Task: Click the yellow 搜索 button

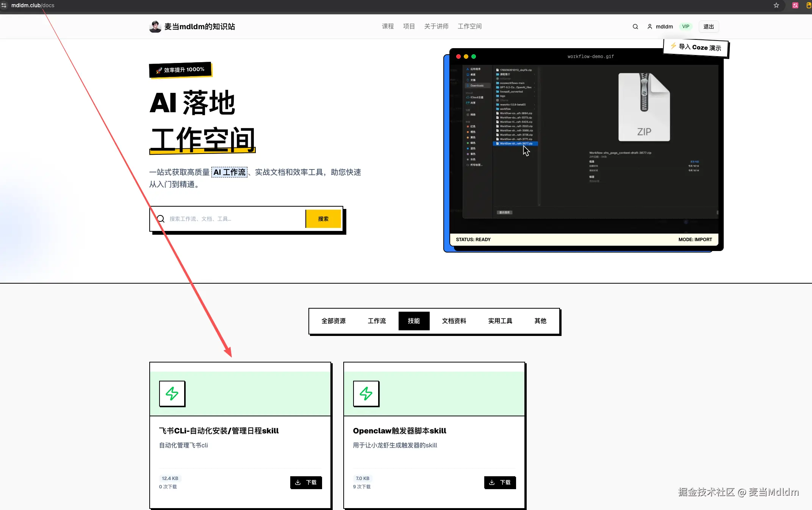Action: 323,219
